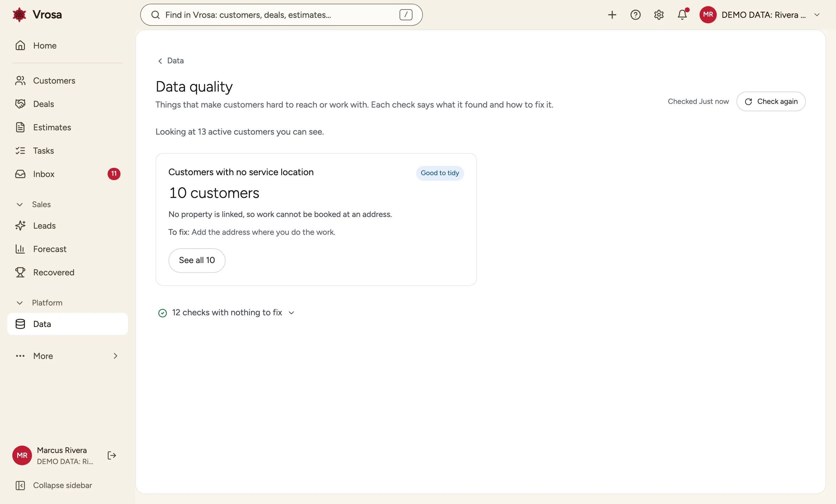Click the sign out icon beside Marcus Rivera
Image resolution: width=836 pixels, height=504 pixels.
click(112, 455)
